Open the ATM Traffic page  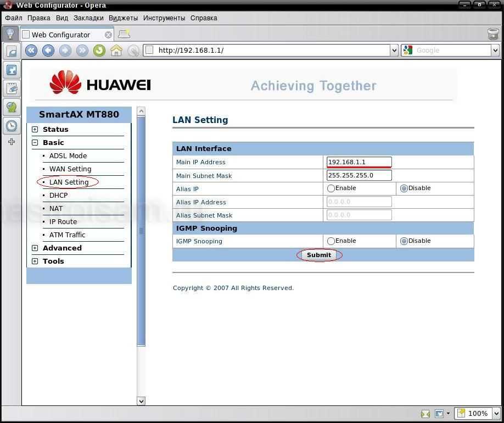(67, 235)
